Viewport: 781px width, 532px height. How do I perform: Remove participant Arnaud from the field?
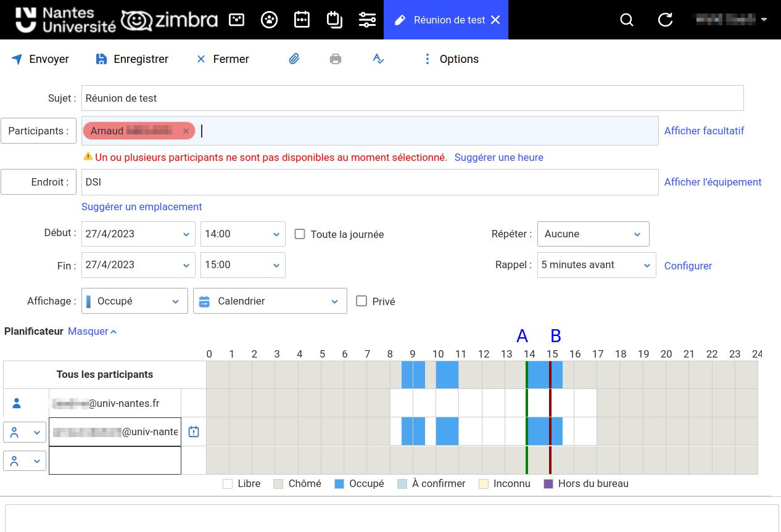point(186,131)
